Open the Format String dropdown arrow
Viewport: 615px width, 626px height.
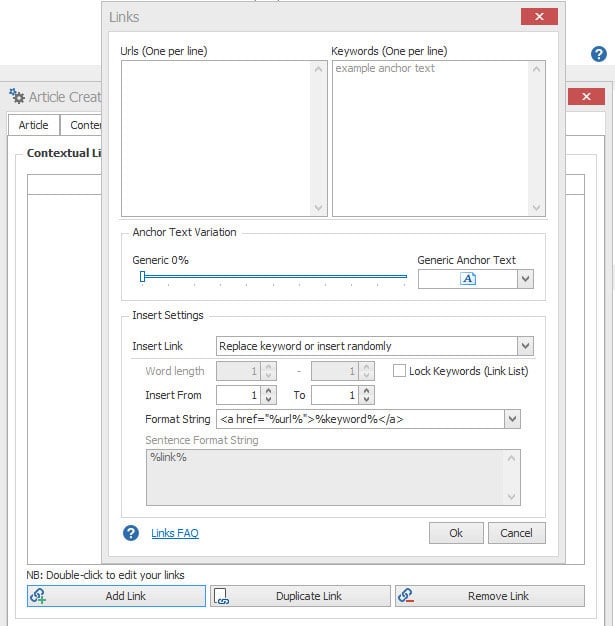point(512,419)
